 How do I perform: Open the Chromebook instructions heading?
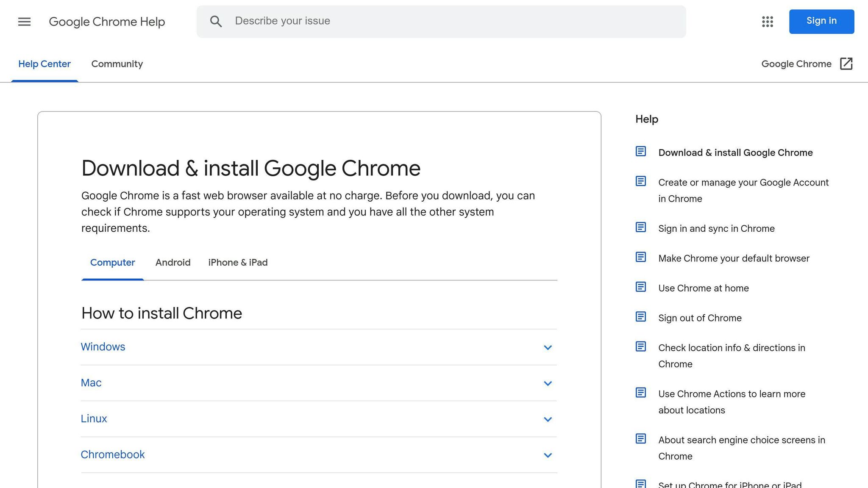tap(113, 455)
